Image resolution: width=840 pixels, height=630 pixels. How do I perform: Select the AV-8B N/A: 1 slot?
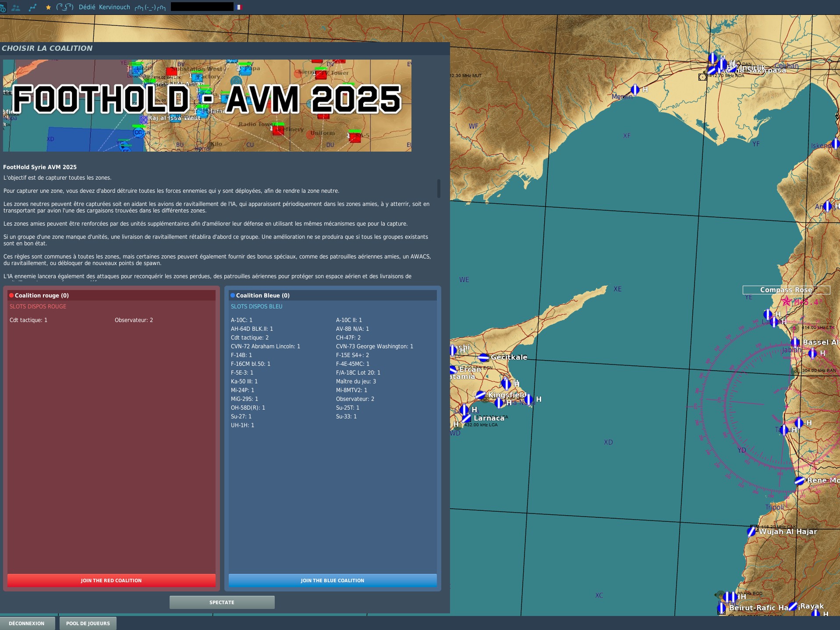353,329
